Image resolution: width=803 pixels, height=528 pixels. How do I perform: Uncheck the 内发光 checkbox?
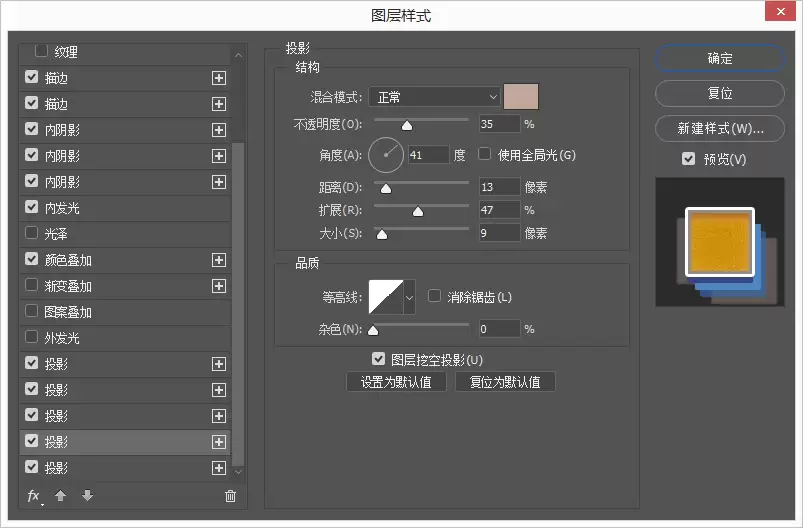pos(31,207)
